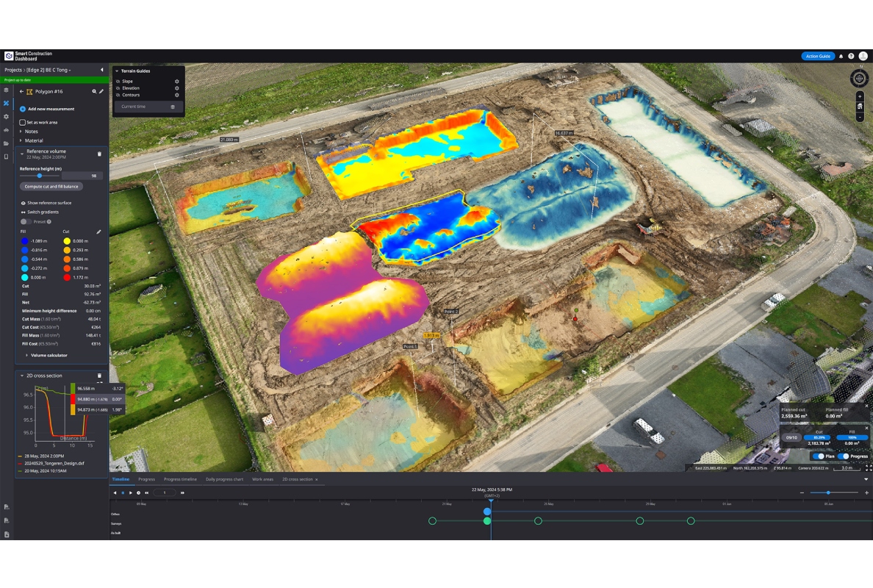Image resolution: width=873 pixels, height=588 pixels.
Task: Switch to the Timeline tab
Action: pyautogui.click(x=121, y=479)
